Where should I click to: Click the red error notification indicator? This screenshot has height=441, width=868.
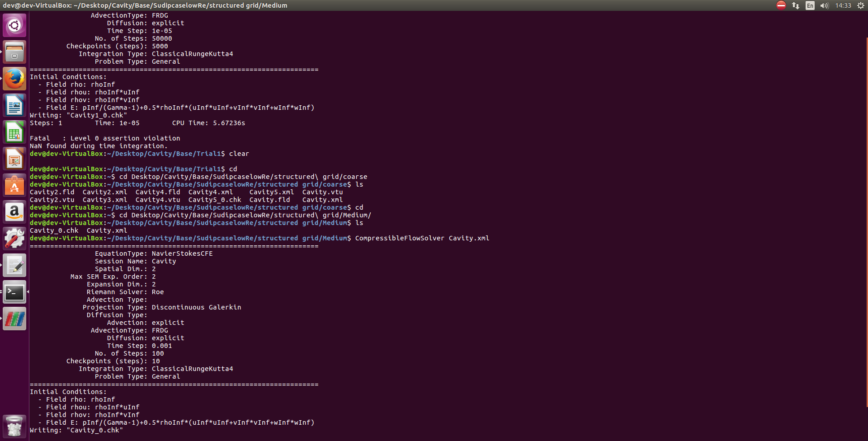(x=781, y=5)
